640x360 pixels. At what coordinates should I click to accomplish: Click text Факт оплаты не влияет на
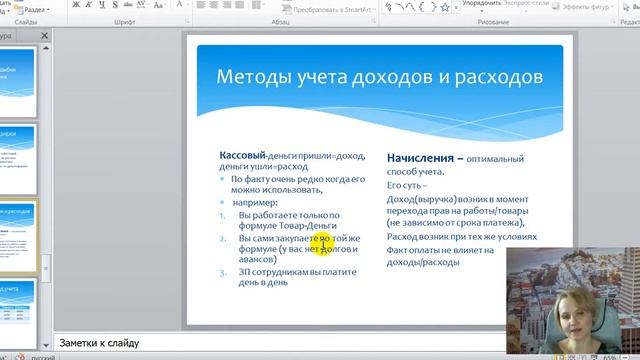(440, 250)
